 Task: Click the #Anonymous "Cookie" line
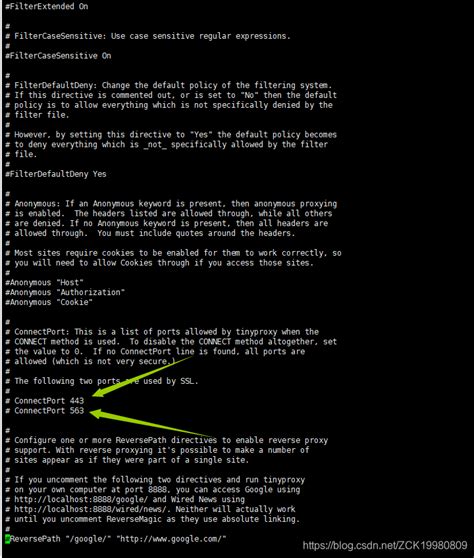point(49,302)
